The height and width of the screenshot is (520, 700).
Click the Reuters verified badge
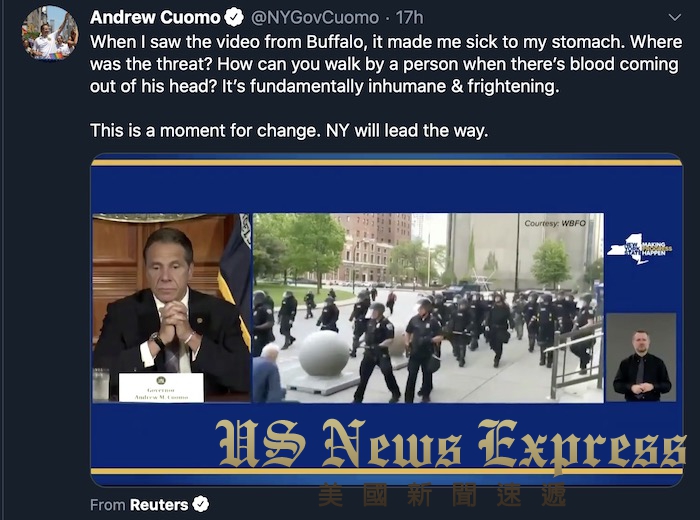tap(200, 504)
